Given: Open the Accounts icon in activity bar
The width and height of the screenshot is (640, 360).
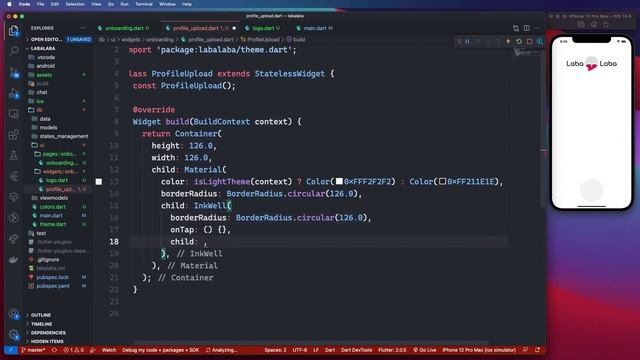Looking at the screenshot, I should pyautogui.click(x=13, y=314).
